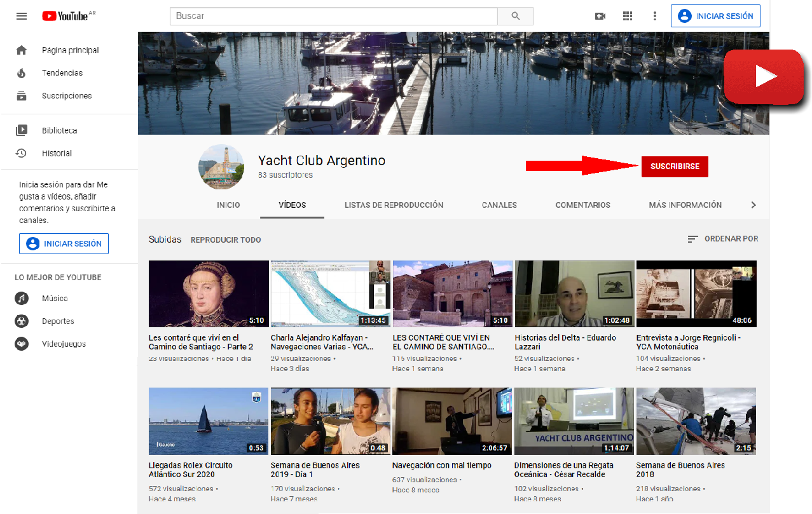Click the Yacht Club Argentino channel name
The width and height of the screenshot is (812, 514).
[322, 161]
